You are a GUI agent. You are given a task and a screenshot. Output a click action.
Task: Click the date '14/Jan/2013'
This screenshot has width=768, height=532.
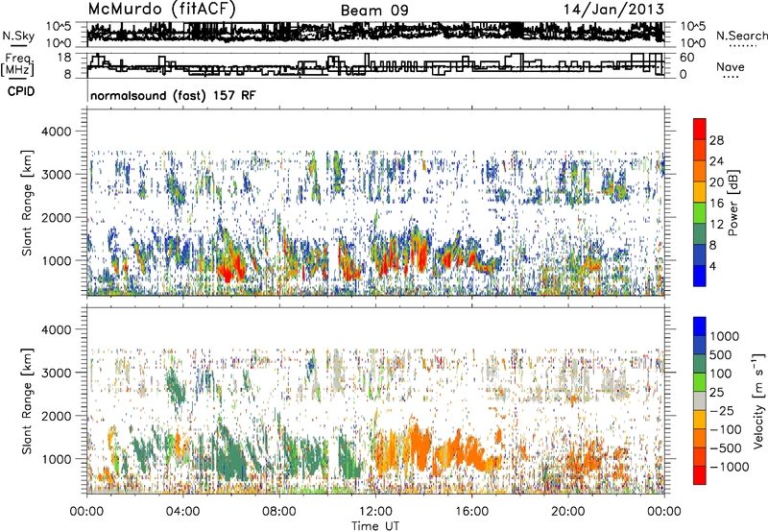(613, 10)
